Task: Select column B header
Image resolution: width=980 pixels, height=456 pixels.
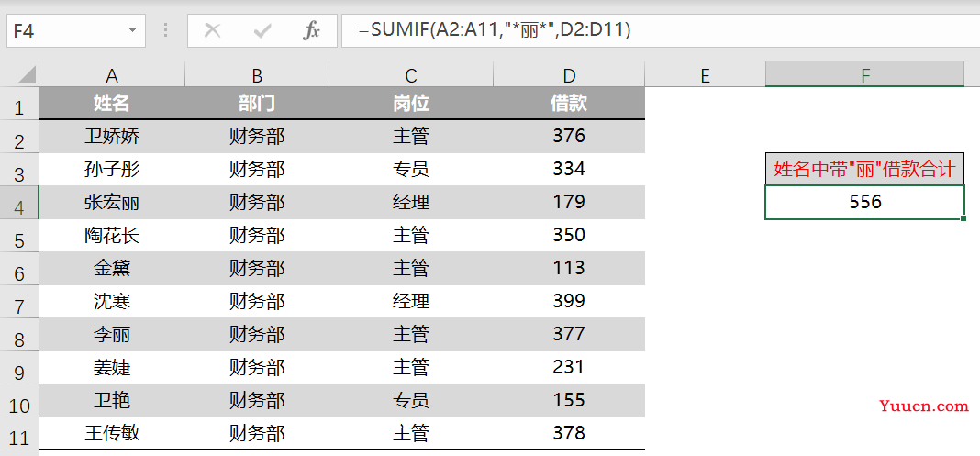Action: pos(257,75)
